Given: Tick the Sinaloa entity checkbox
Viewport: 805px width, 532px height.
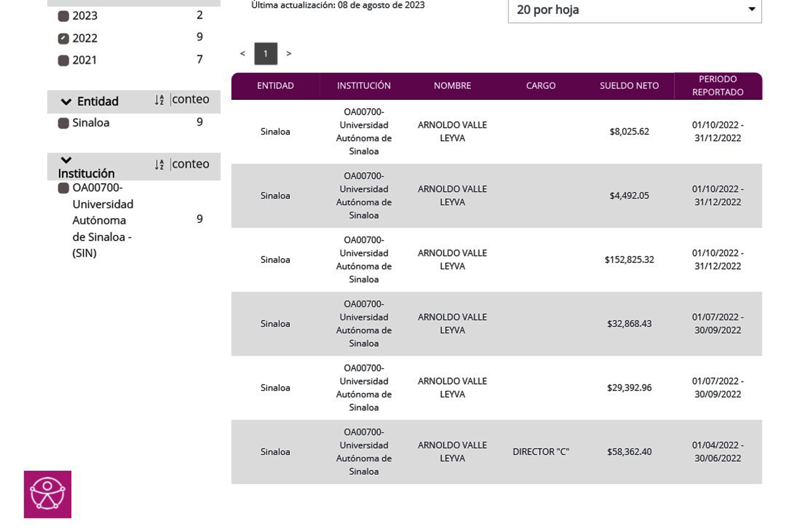Looking at the screenshot, I should pos(64,123).
